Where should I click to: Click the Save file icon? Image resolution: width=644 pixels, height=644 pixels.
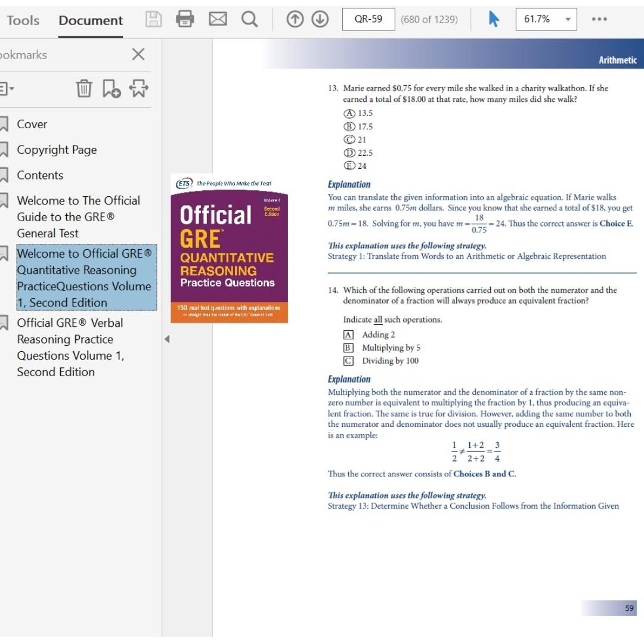pos(154,19)
